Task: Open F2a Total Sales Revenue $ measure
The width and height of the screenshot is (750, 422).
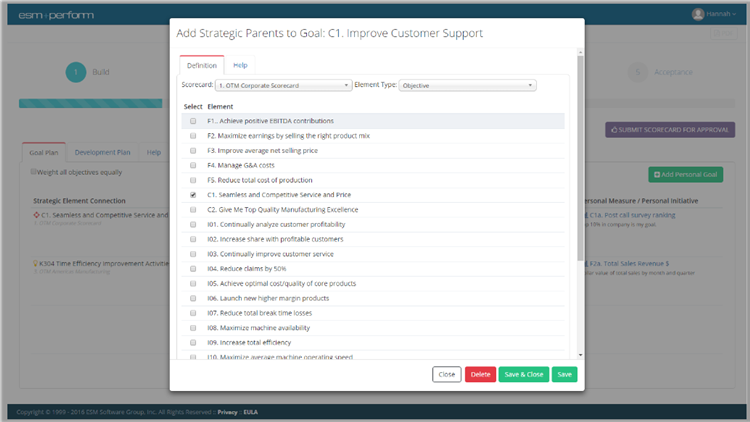Action: tap(629, 264)
